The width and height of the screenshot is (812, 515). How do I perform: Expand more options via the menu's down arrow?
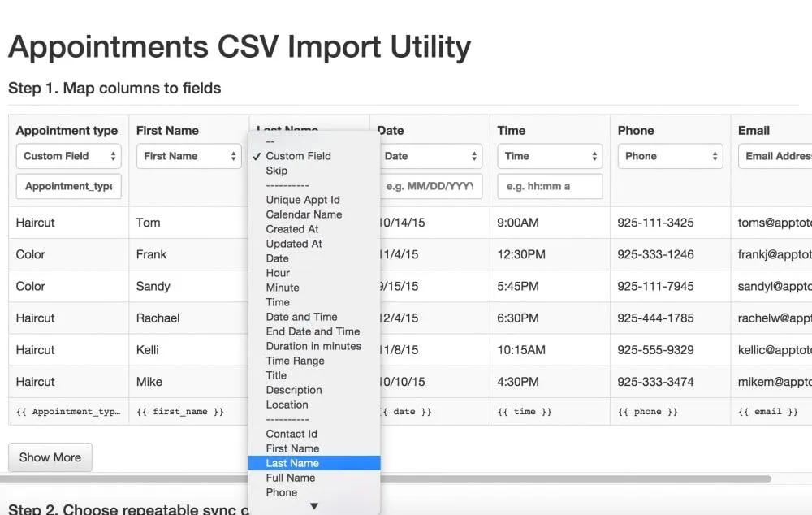[313, 504]
